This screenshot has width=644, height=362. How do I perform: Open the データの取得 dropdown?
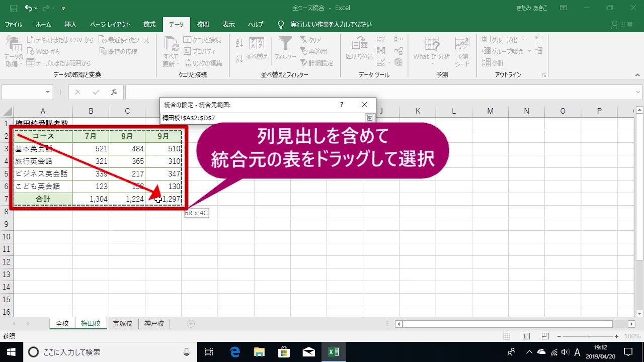(x=13, y=52)
